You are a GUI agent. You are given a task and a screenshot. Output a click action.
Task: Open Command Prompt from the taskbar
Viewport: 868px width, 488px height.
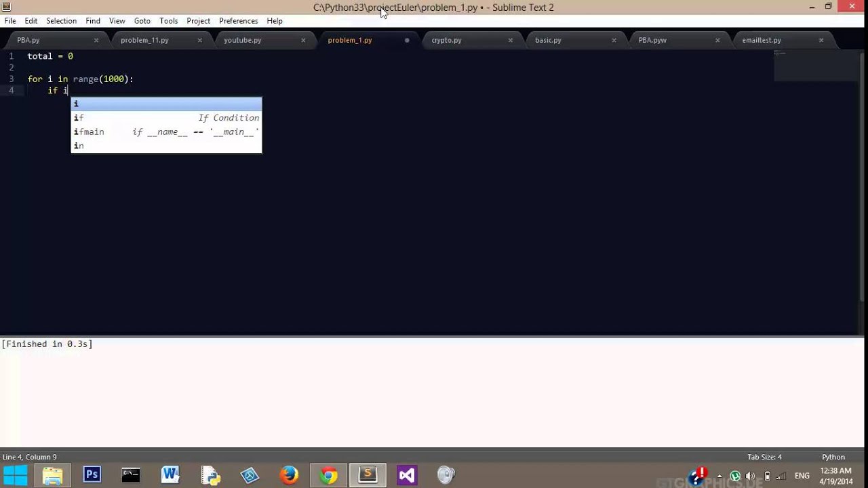(x=131, y=476)
